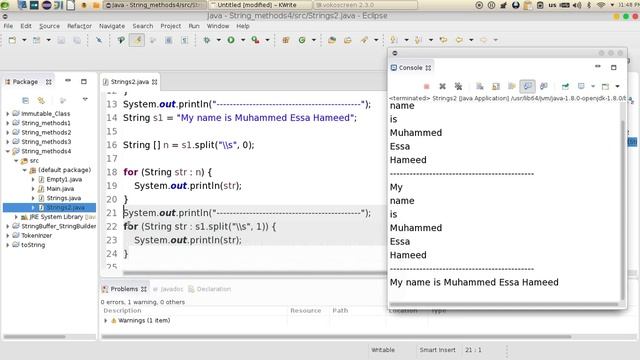Minimize the Package Explorer panel
This screenshot has height=360, width=640.
pos(68,81)
